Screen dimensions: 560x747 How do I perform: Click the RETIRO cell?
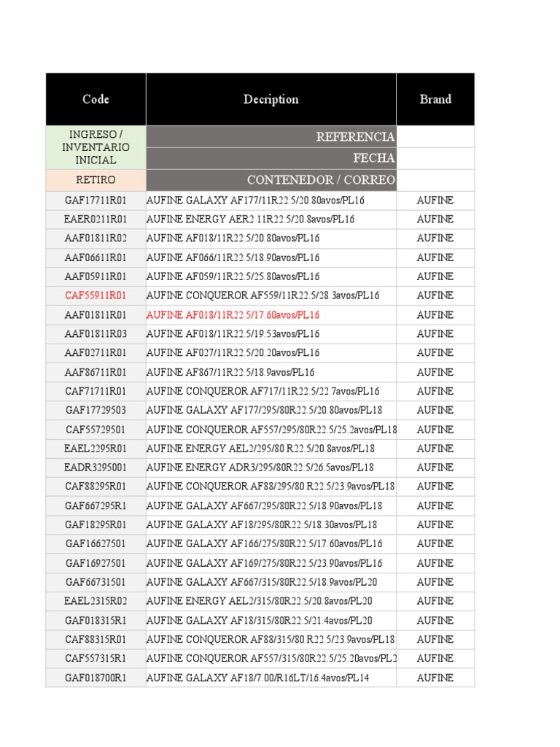click(x=96, y=180)
